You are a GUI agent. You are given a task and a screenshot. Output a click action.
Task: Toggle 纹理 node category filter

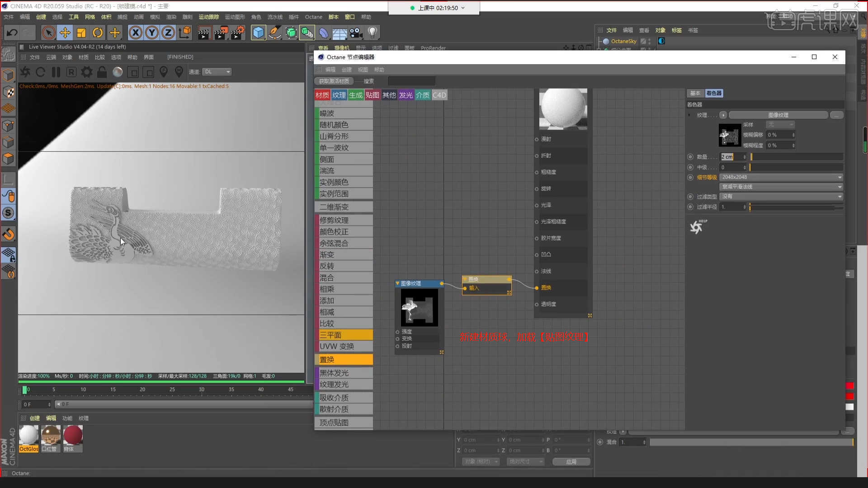[339, 95]
